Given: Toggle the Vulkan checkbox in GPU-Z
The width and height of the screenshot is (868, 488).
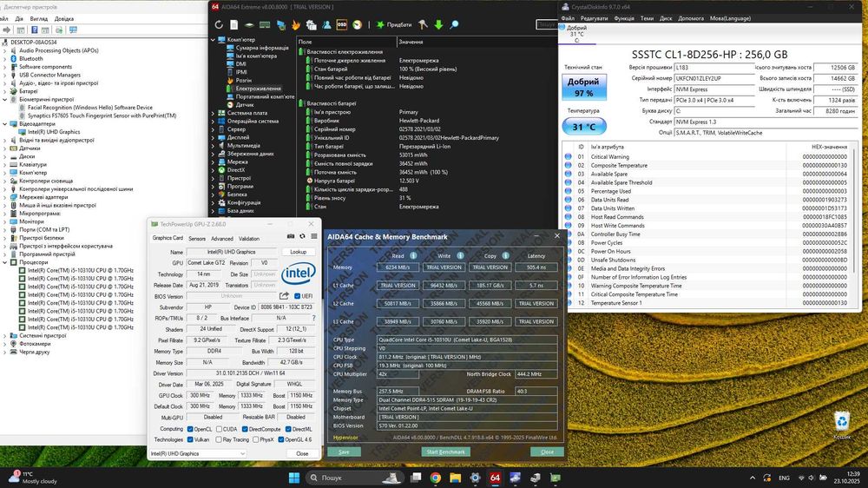Looking at the screenshot, I should (x=190, y=440).
